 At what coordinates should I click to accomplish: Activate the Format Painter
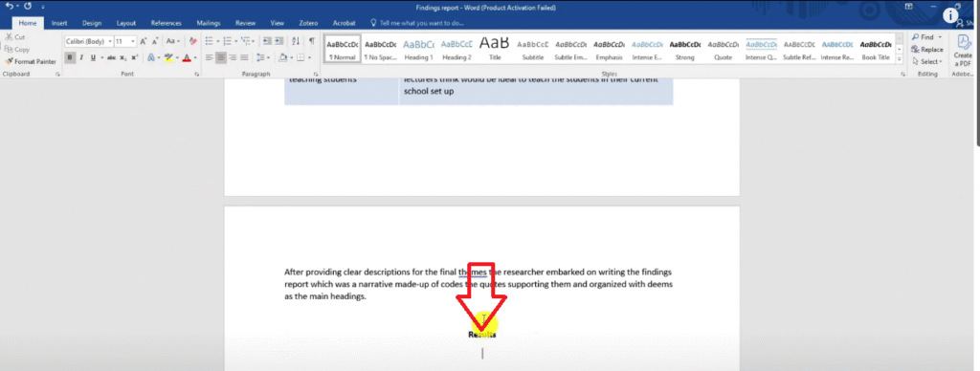tap(31, 62)
